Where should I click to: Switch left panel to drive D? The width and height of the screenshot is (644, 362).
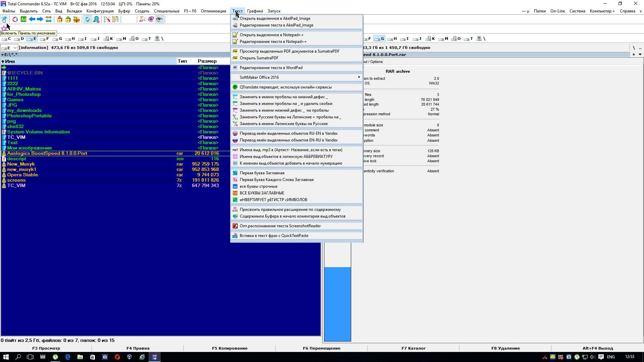(x=19, y=39)
